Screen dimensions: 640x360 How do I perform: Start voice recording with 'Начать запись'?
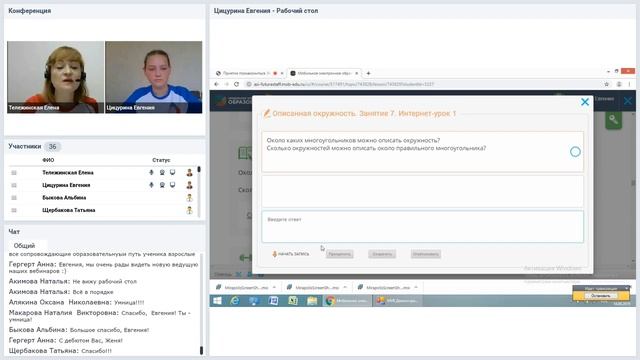click(291, 254)
